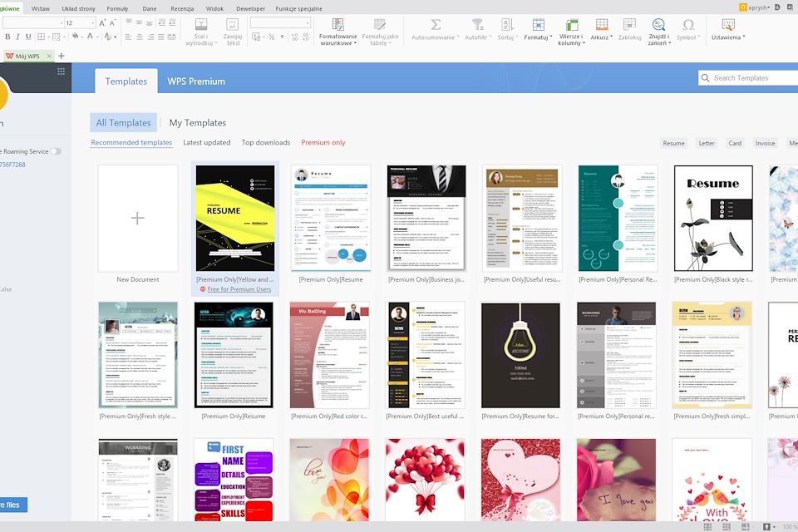
Task: Open Yellow and black Resume template thumbnail
Action: (x=235, y=218)
